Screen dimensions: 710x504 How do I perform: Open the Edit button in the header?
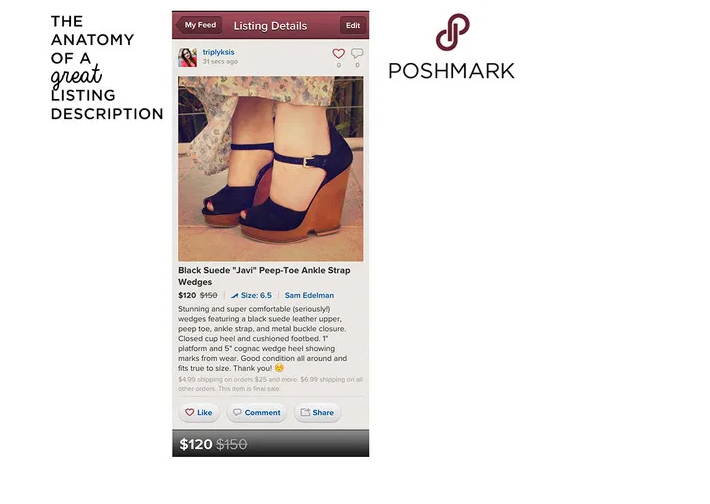pos(353,25)
